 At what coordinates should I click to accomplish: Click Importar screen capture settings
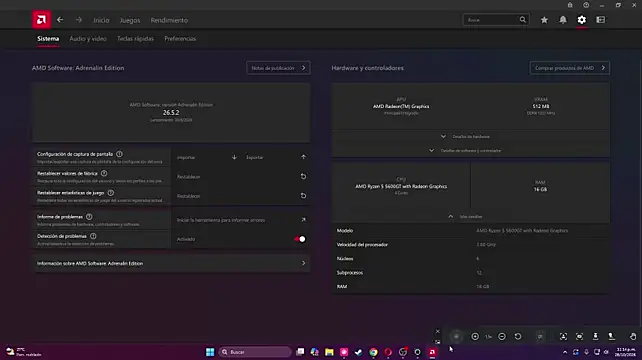pyautogui.click(x=207, y=157)
